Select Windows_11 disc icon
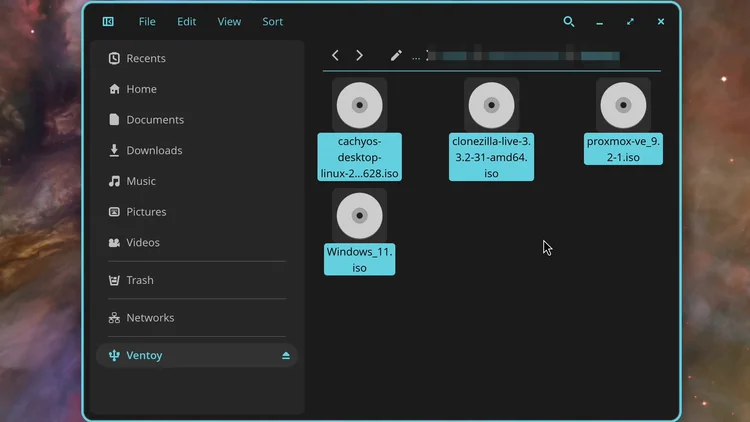The width and height of the screenshot is (750, 422). tap(359, 215)
